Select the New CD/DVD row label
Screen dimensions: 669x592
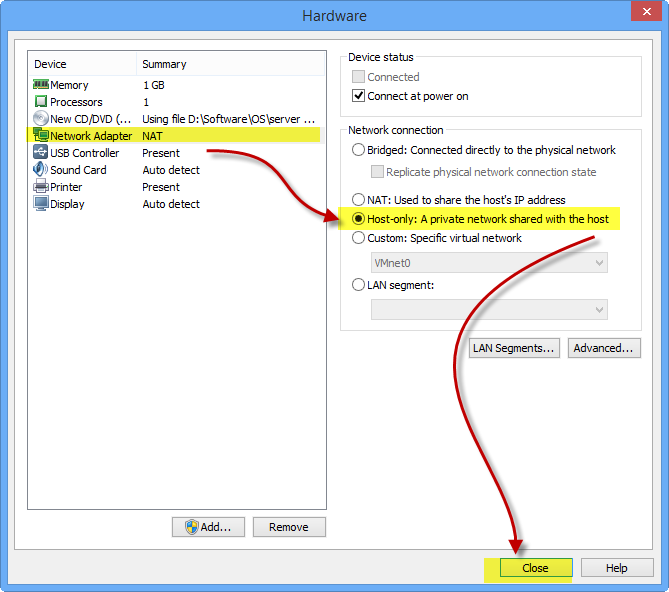click(x=90, y=119)
